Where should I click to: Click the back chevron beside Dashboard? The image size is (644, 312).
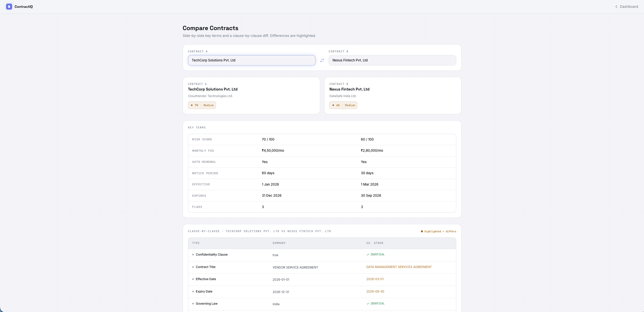coord(616,7)
